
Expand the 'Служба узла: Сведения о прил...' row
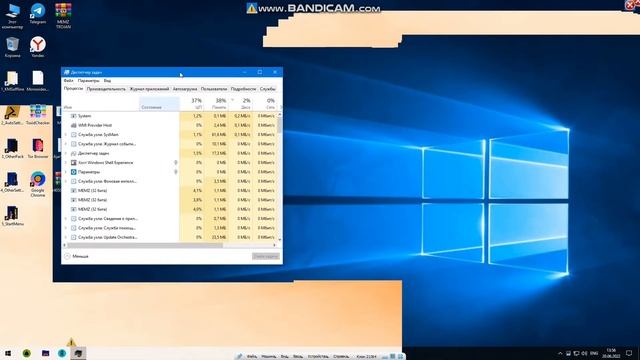[66, 219]
